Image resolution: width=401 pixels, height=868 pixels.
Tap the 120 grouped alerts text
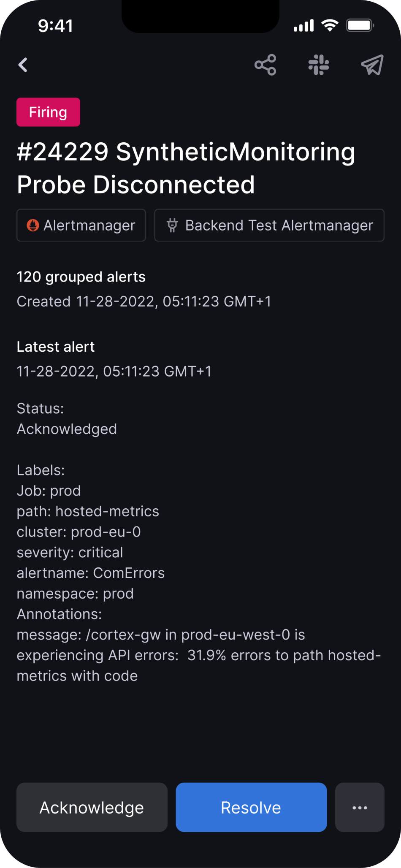pos(81,277)
